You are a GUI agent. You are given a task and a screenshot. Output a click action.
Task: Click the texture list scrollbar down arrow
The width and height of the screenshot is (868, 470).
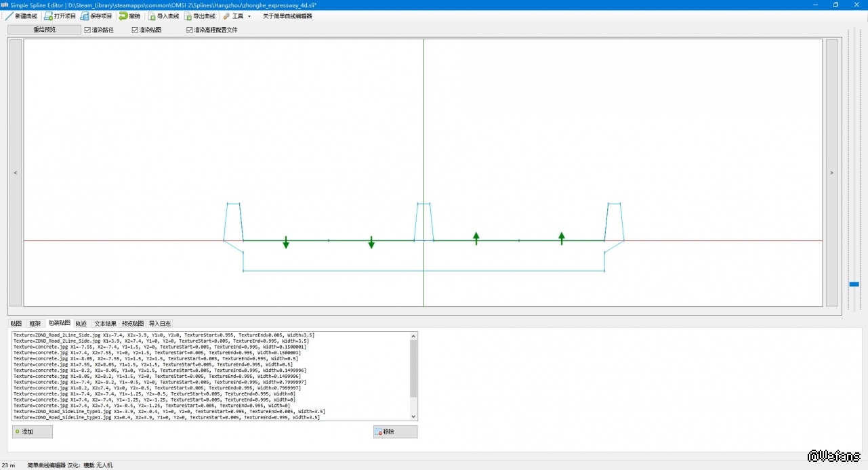(413, 416)
